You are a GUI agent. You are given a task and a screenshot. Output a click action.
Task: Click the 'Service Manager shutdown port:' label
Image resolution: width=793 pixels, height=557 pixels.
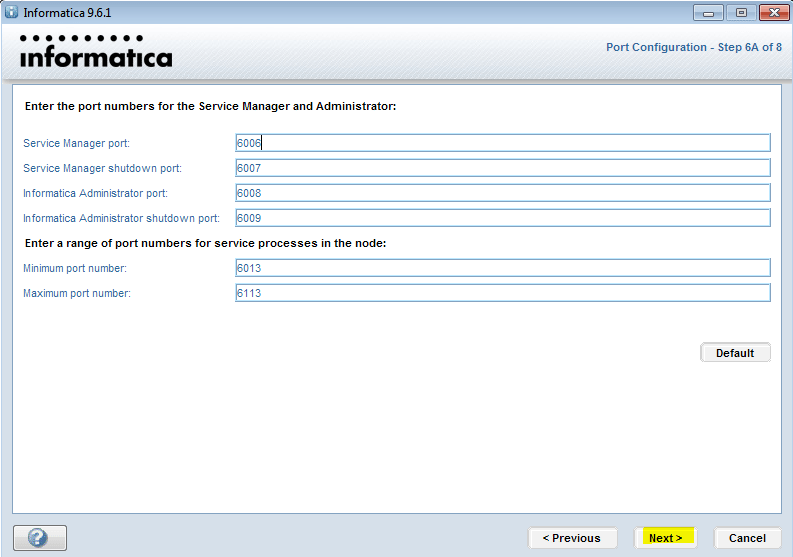tap(102, 168)
